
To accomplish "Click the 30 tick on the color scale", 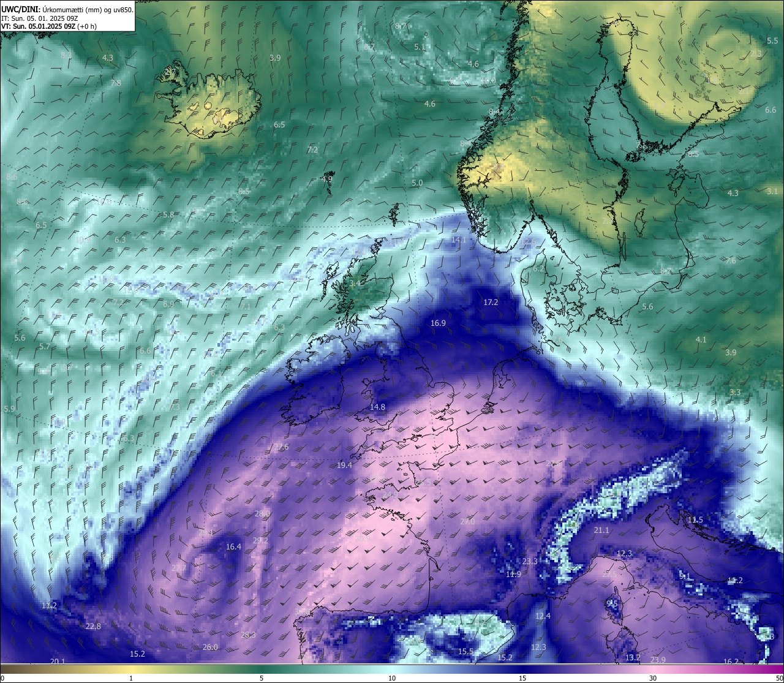I will pos(653,678).
